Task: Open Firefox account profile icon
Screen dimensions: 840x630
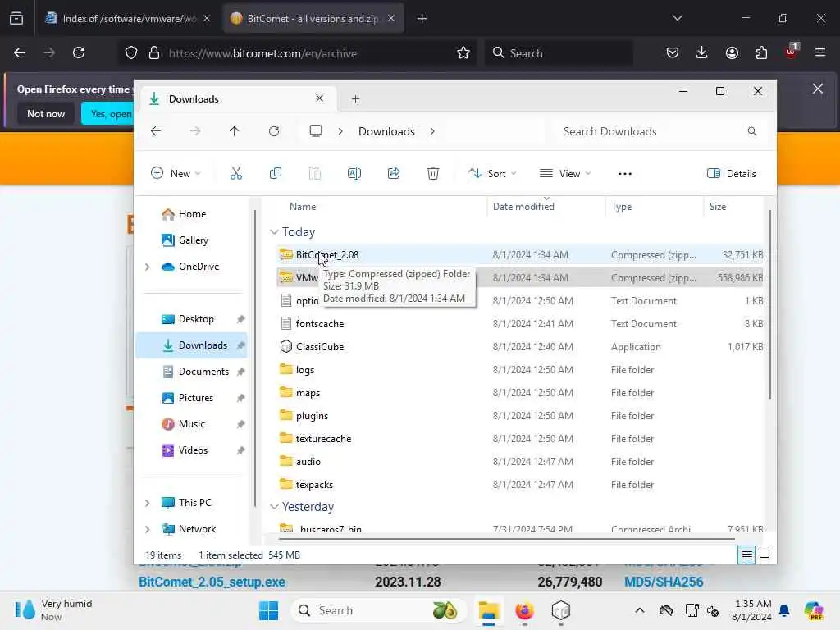Action: tap(732, 52)
